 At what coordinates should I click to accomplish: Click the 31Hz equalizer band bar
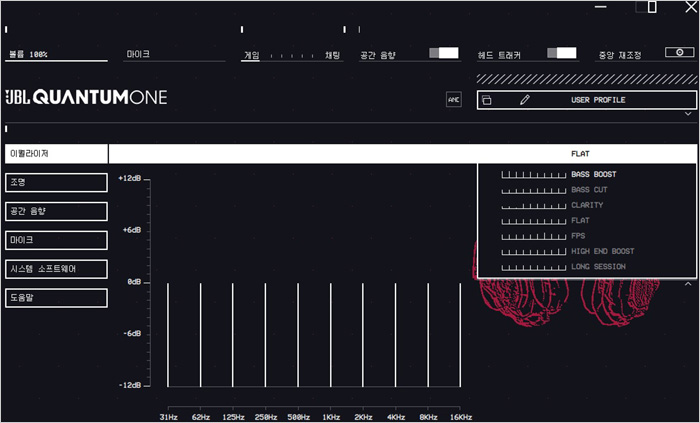(168, 335)
